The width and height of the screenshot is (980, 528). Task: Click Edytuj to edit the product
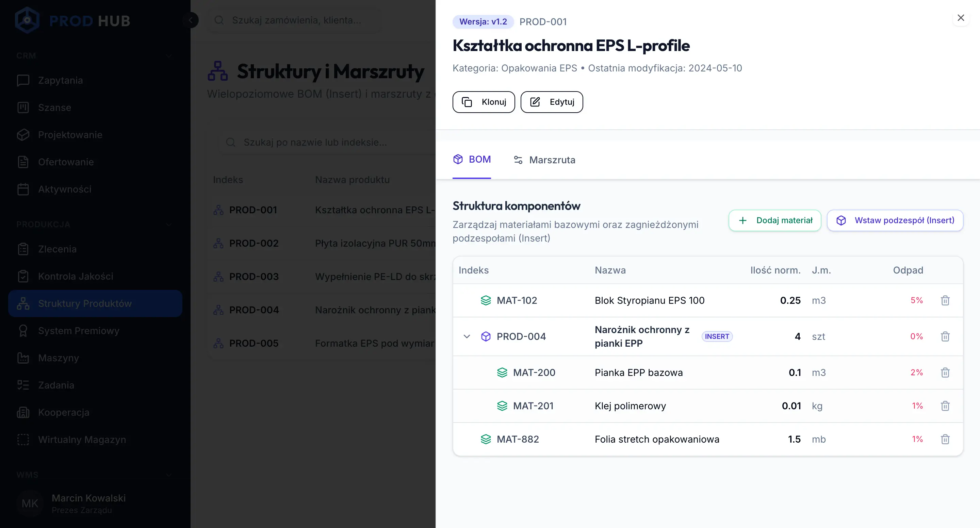[552, 102]
